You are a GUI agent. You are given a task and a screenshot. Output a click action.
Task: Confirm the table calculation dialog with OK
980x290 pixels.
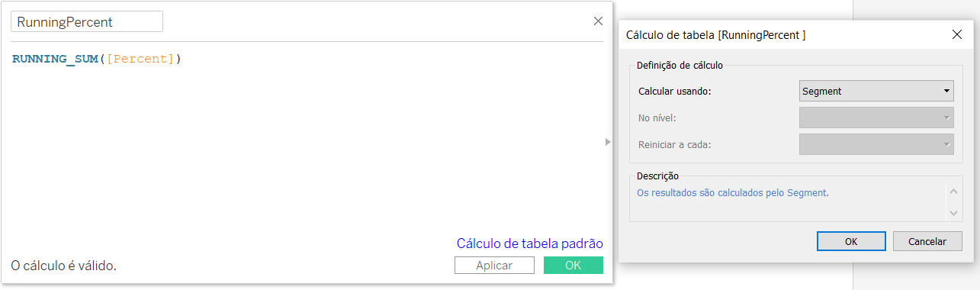[x=851, y=241]
